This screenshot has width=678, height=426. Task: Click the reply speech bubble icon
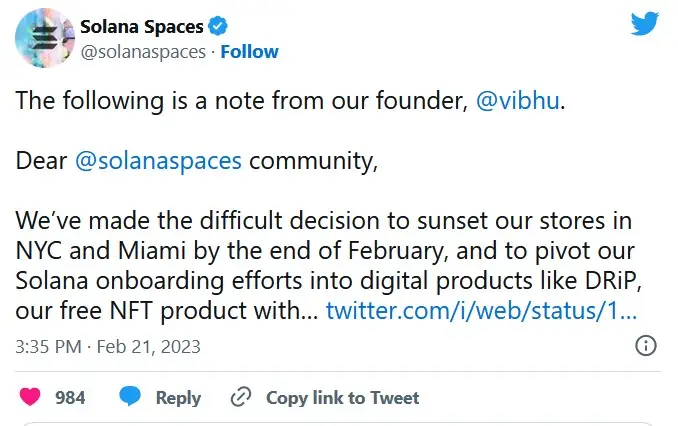130,396
